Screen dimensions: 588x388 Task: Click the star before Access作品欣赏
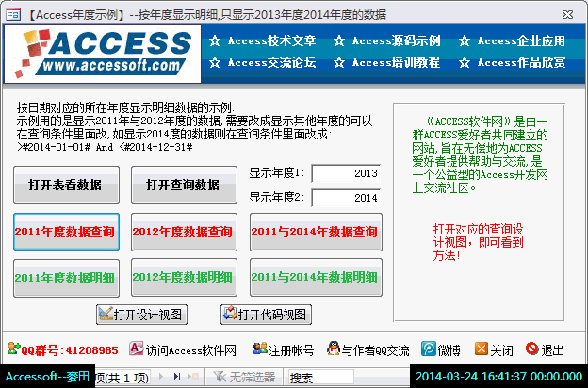pos(465,62)
